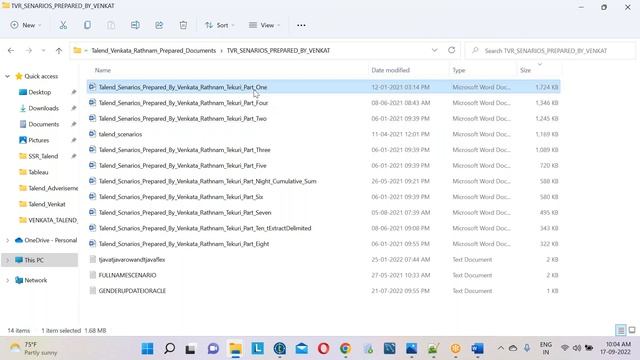Open weather widget showing 75°F

click(34, 349)
